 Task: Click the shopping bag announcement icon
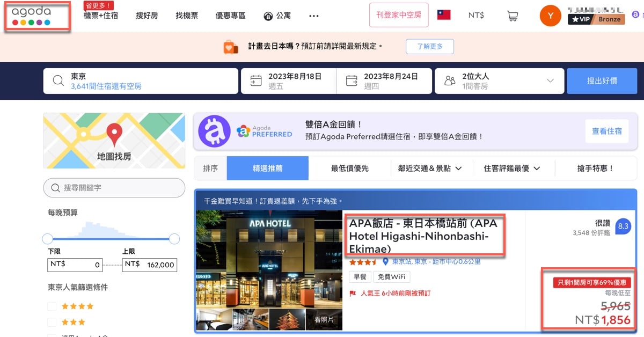(x=231, y=47)
